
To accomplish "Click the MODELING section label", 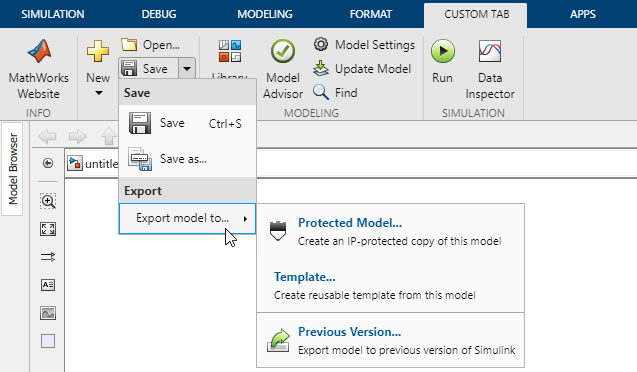I will tap(311, 113).
